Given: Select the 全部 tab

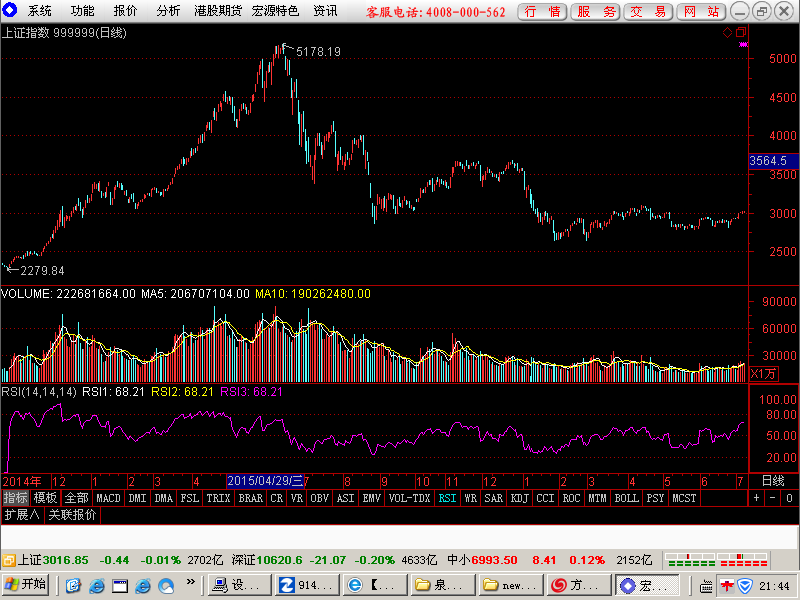Looking at the screenshot, I should tap(77, 498).
